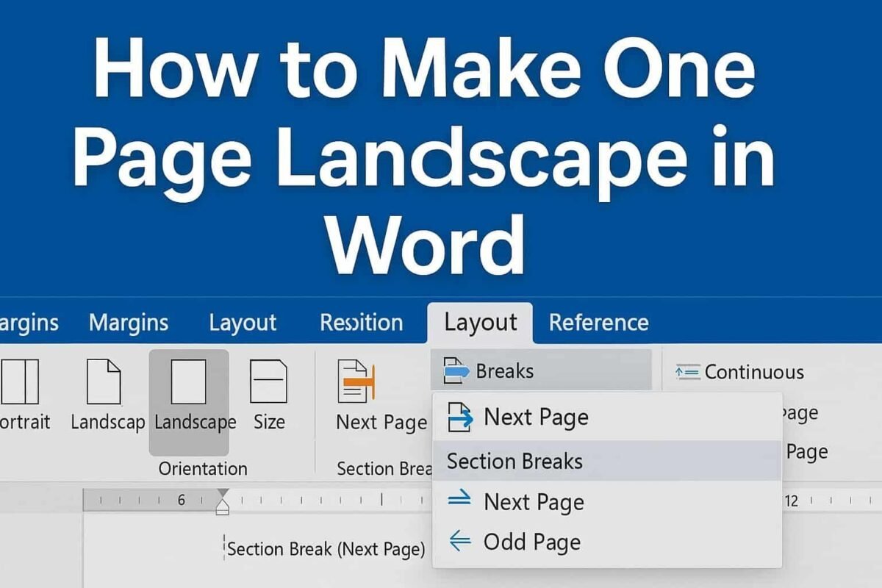Click the blue arrow icon beside Odd Page
882x588 pixels.
(460, 542)
